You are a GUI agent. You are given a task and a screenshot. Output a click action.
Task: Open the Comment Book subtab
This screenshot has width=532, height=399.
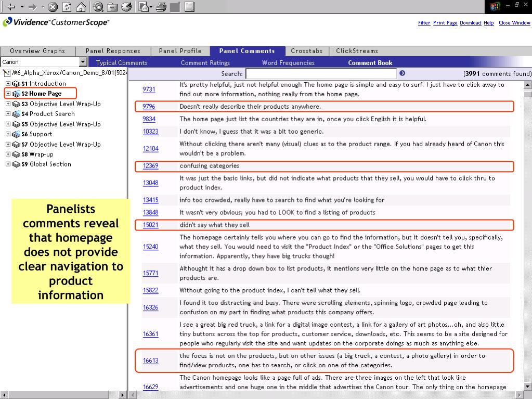click(370, 63)
